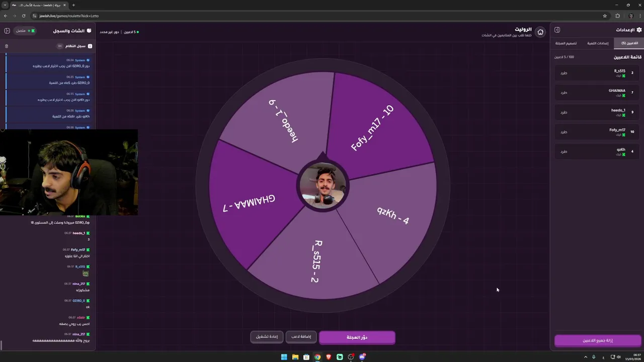644x362 pixels.
Task: Kick player Fofy_m17 with طرد
Action: pyautogui.click(x=563, y=132)
